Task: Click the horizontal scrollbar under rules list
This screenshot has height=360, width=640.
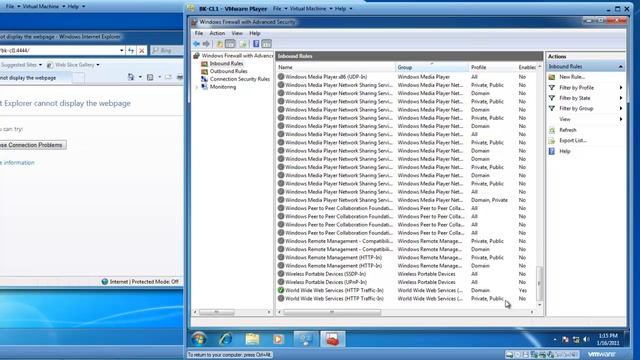Action: (332, 312)
